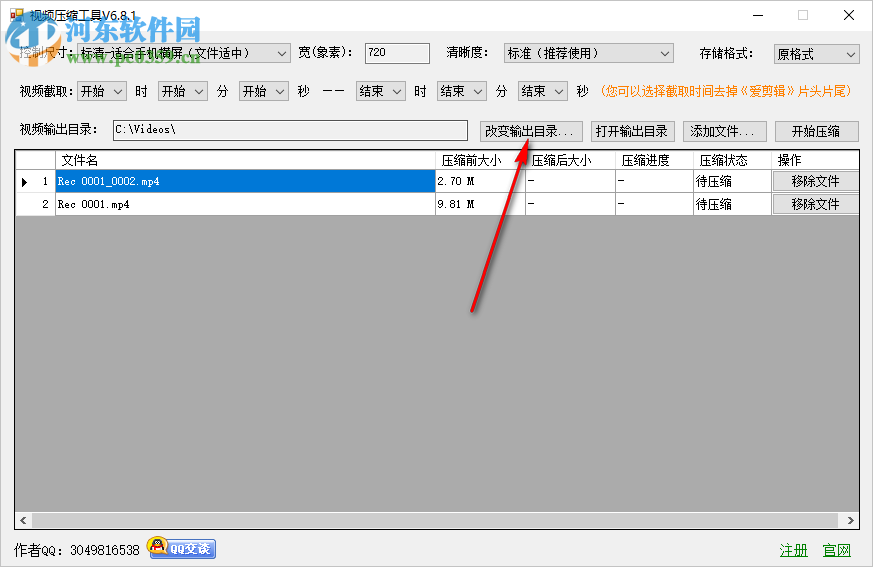Click the output directory field C:\Videos\

[x=290, y=130]
